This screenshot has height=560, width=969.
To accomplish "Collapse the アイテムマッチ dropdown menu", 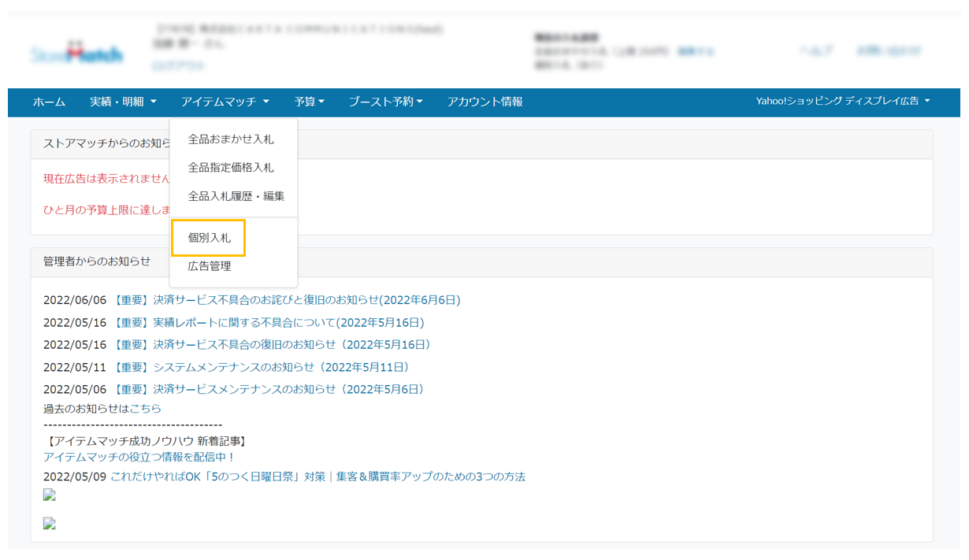I will click(x=225, y=102).
